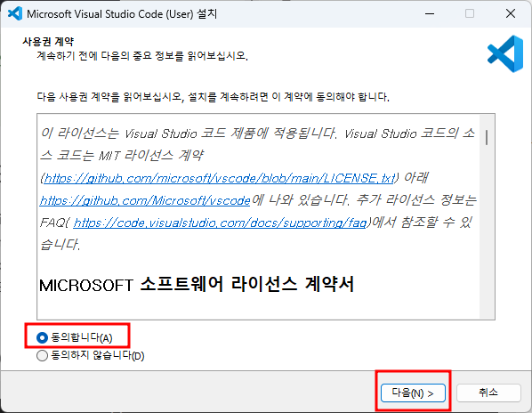Click the 사용권 계약 heading text
Viewport: 532px width, 413px height.
[x=48, y=42]
